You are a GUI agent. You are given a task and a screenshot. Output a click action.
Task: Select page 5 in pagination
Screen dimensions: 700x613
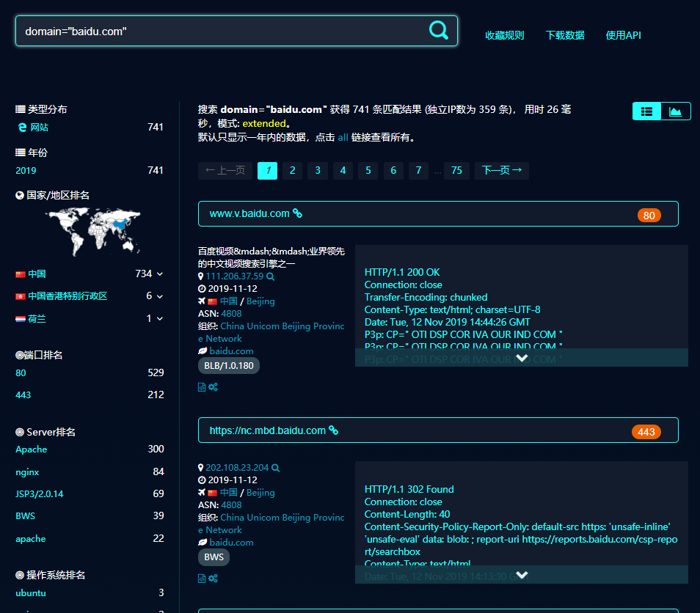pyautogui.click(x=368, y=170)
